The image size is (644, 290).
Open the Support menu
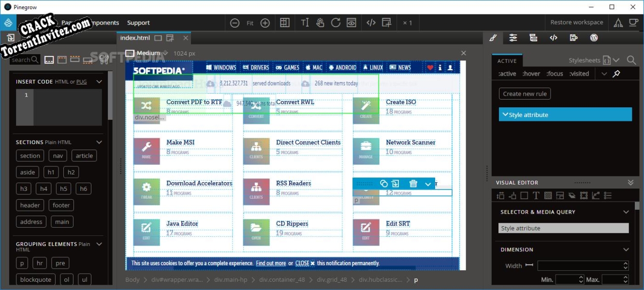tap(138, 22)
